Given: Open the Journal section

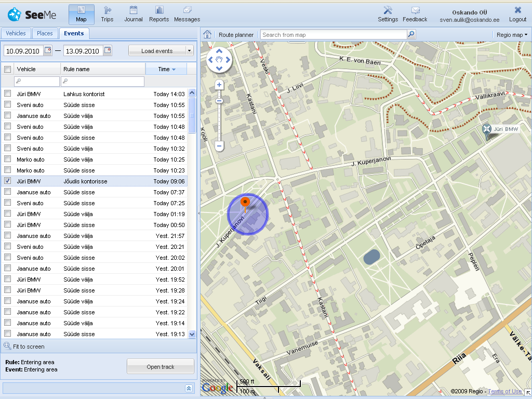Looking at the screenshot, I should pos(134,15).
